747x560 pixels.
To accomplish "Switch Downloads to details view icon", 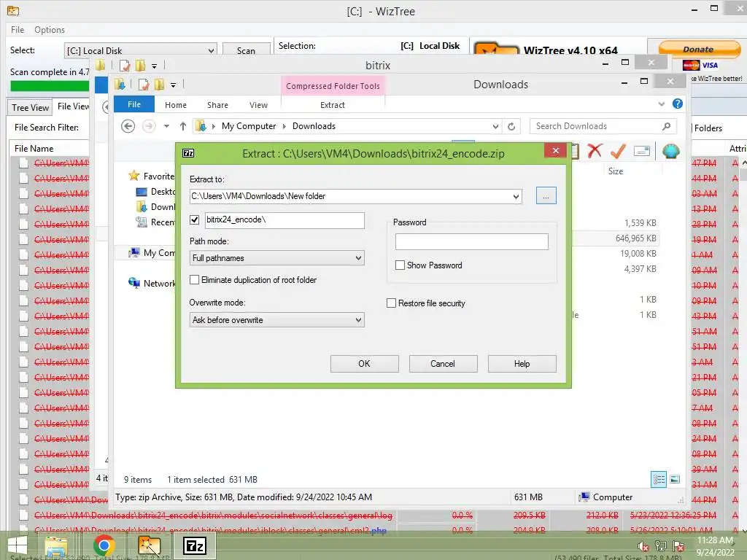I will coord(659,480).
